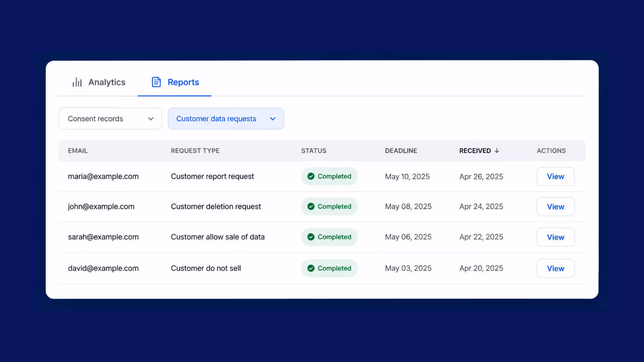Click the May 10, 2025 deadline
Screen dimensions: 644x362
407,177
